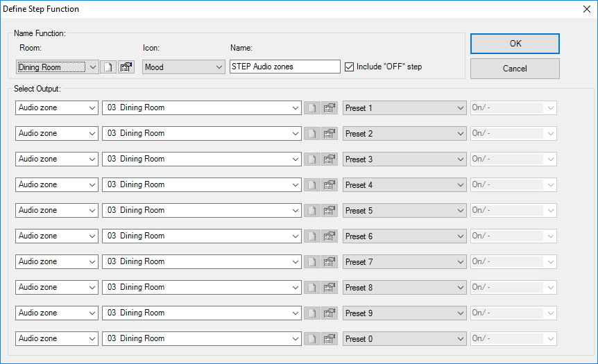Click the new page icon in Preset 7 row
This screenshot has width=598, height=364.
(312, 262)
